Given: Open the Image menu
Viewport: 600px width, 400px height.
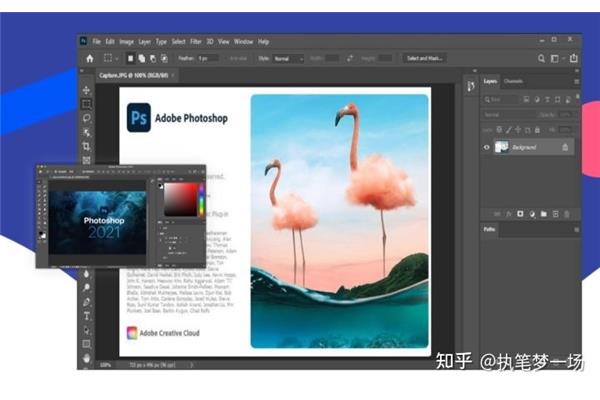Looking at the screenshot, I should pos(126,42).
